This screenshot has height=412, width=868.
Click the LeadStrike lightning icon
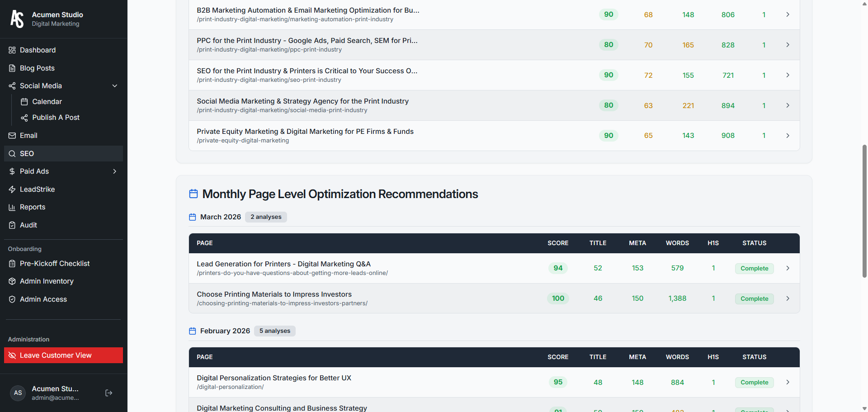(x=12, y=189)
